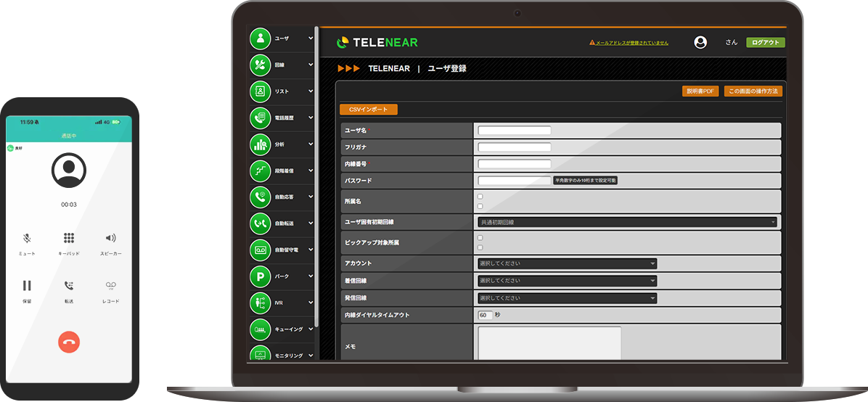Click the TELENEAR logo
The image size is (868, 402).
tap(377, 42)
